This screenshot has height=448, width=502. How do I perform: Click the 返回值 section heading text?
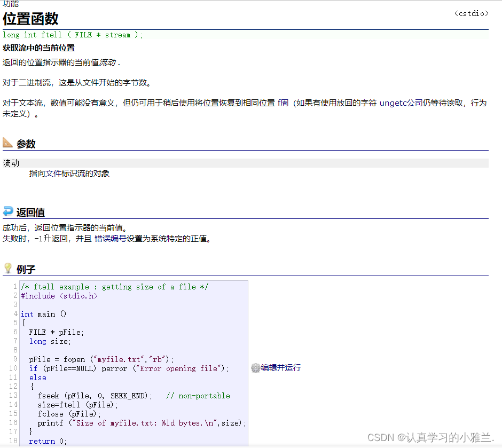coord(30,213)
